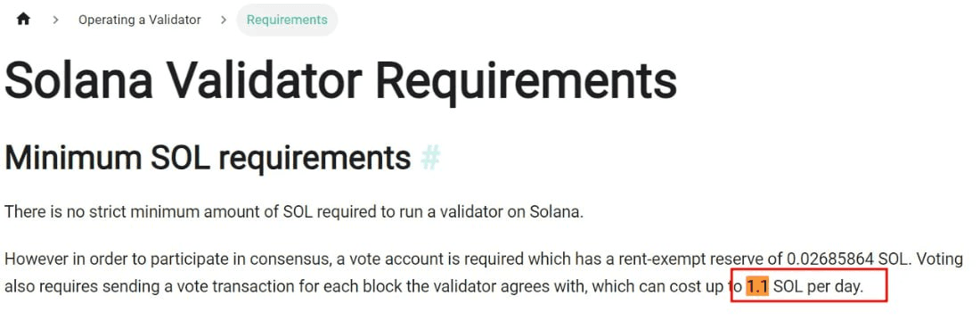Click the Minimum SOL requirements heading
980x321 pixels.
click(x=208, y=157)
